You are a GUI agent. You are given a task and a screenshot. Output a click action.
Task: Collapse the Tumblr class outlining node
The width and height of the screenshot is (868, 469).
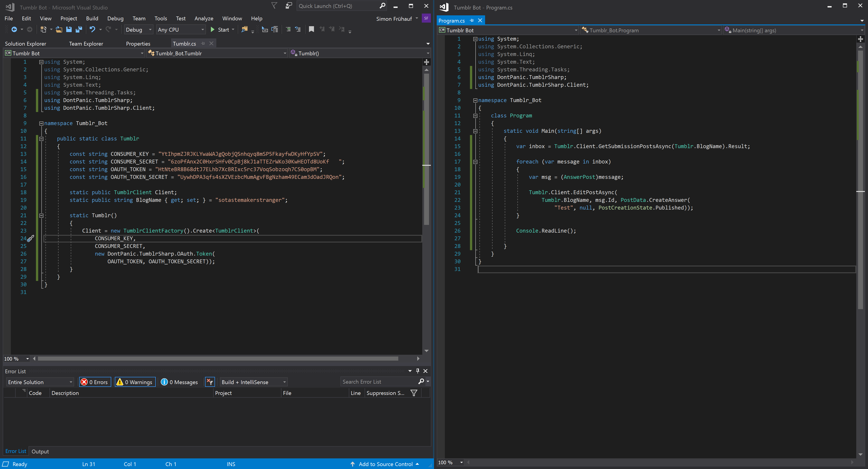point(41,139)
